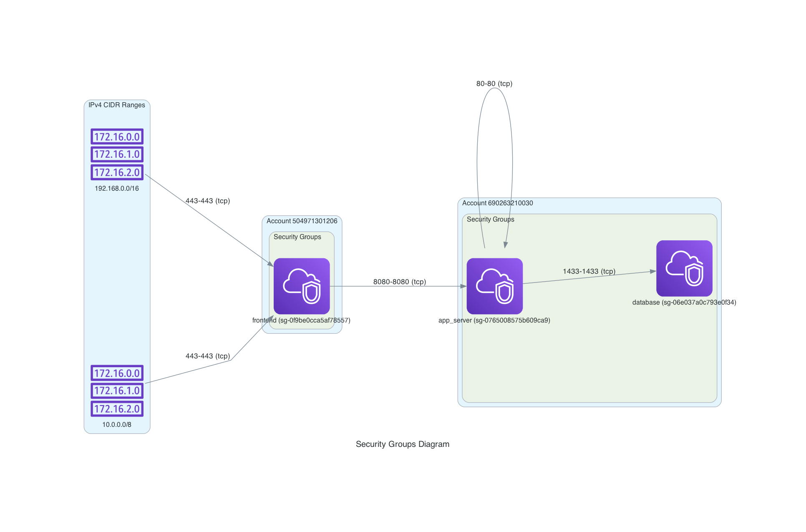Click the 80-80 (tcp) self-loop label
The width and height of the screenshot is (806, 532).
(x=494, y=84)
